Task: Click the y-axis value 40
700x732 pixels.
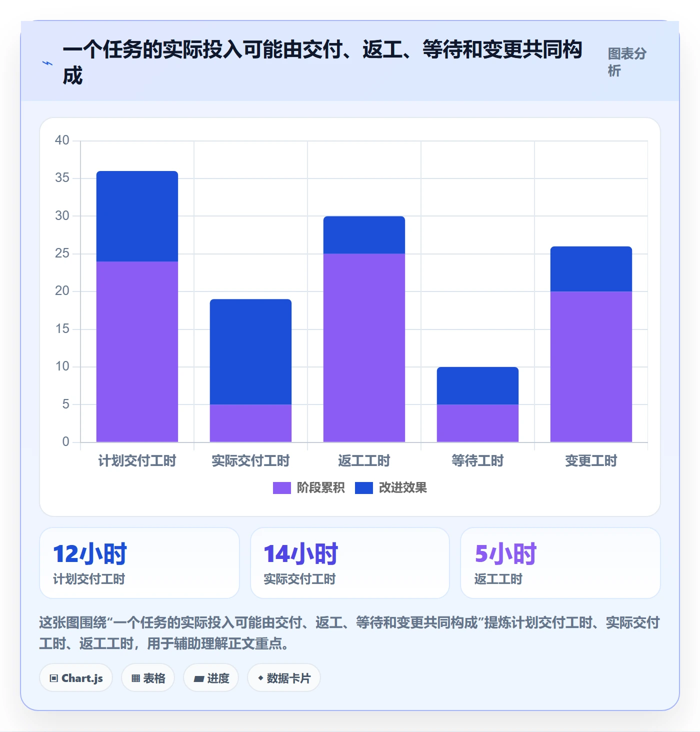Action: click(62, 140)
